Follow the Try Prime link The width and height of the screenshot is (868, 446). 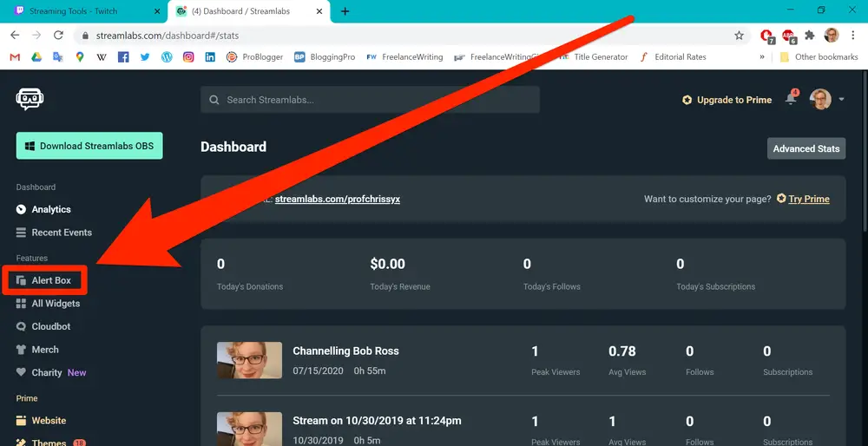[x=808, y=199]
